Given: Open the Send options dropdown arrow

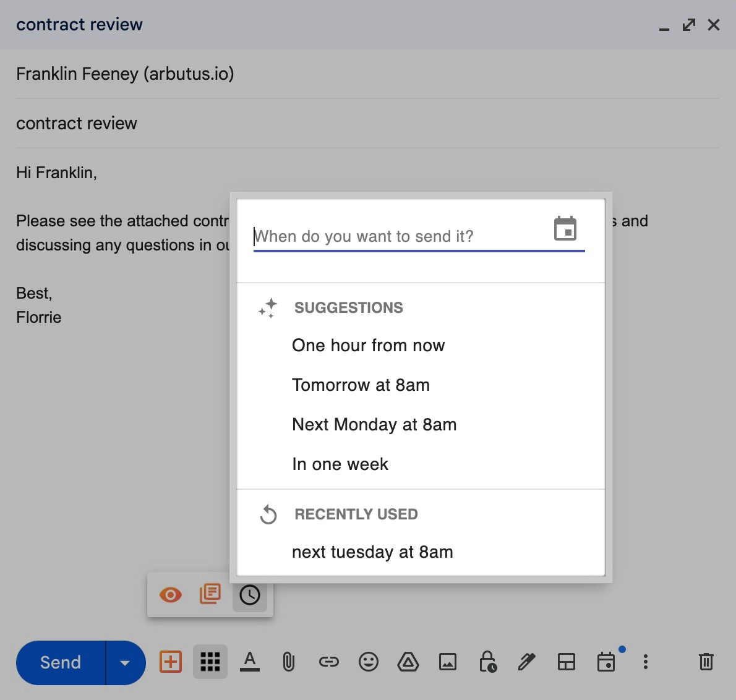Looking at the screenshot, I should [x=126, y=662].
